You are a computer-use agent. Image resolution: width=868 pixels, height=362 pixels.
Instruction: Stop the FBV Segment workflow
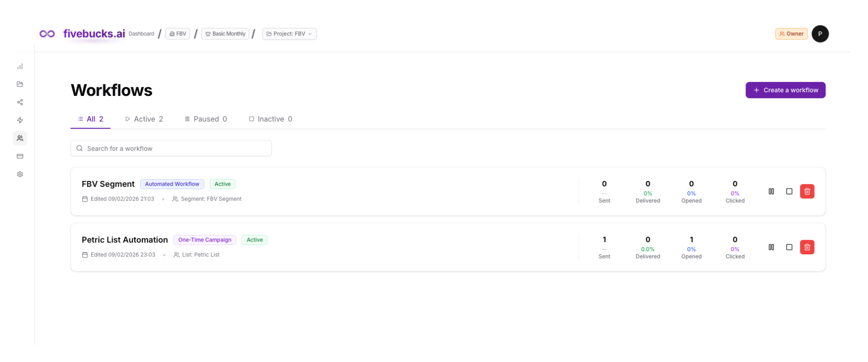click(x=789, y=191)
